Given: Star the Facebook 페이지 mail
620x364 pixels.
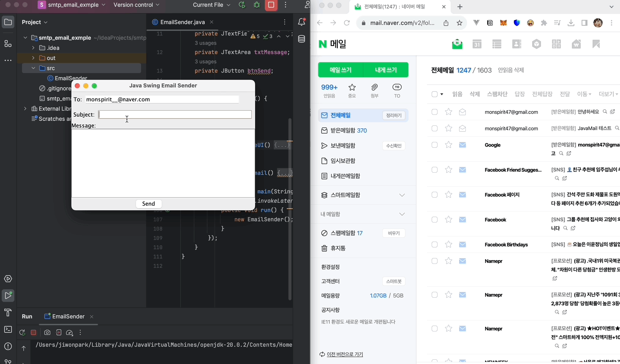Looking at the screenshot, I should tap(449, 195).
